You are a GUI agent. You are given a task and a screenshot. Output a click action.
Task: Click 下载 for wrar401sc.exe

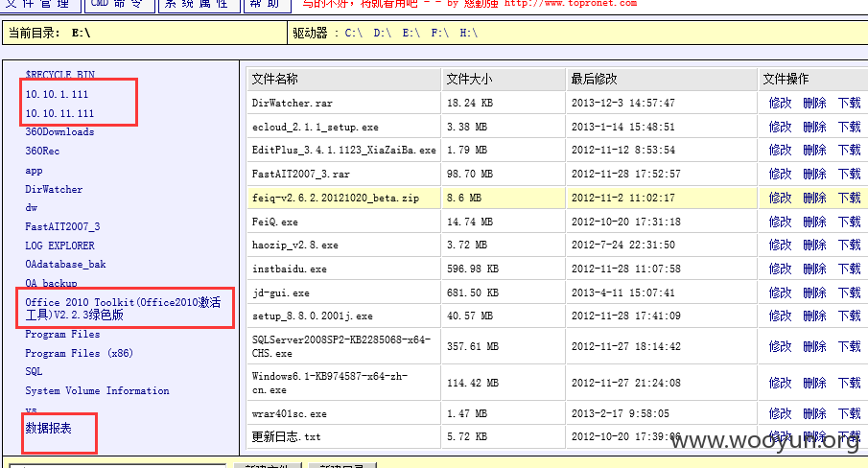pyautogui.click(x=849, y=413)
